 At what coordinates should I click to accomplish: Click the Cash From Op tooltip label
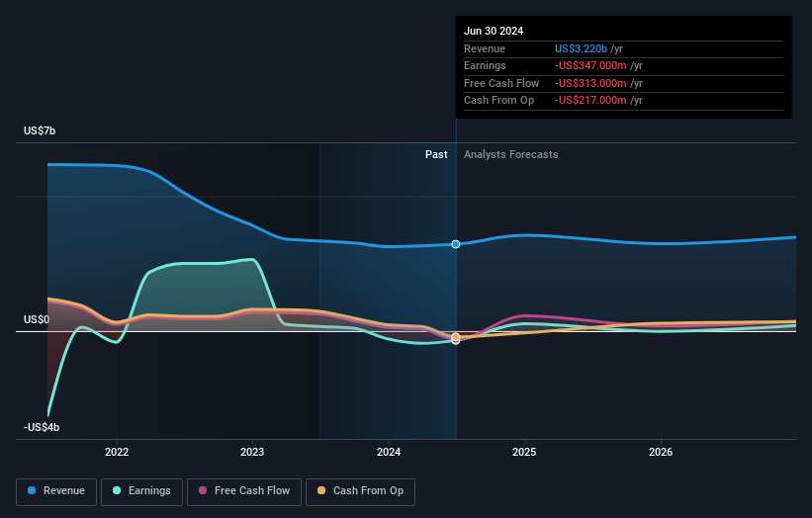(x=498, y=101)
